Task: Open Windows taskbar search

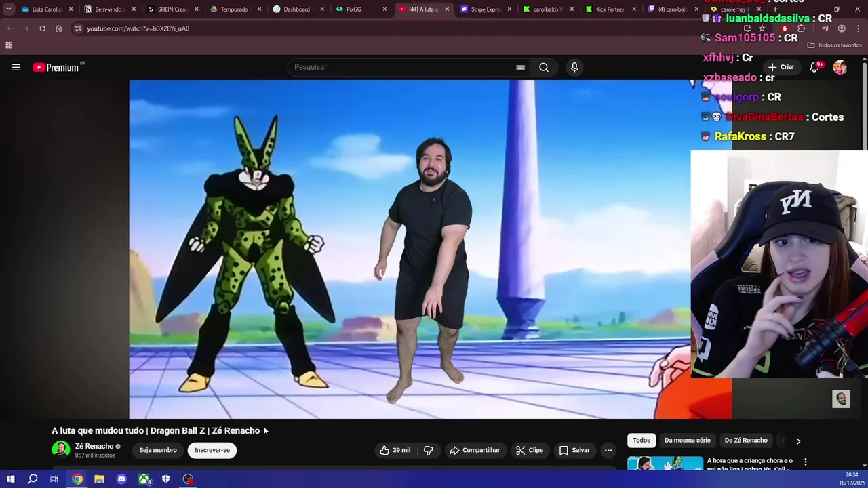Action: point(32,479)
